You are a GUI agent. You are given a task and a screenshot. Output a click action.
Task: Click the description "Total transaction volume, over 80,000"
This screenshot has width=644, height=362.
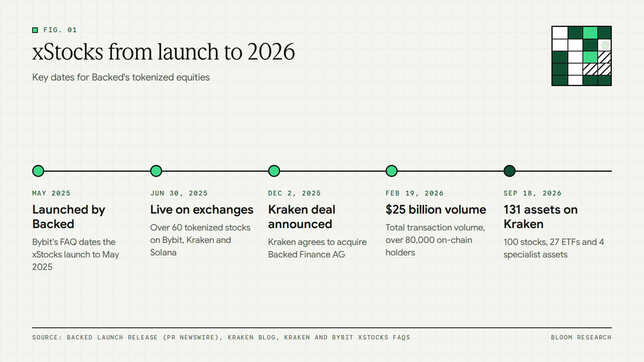(x=435, y=240)
